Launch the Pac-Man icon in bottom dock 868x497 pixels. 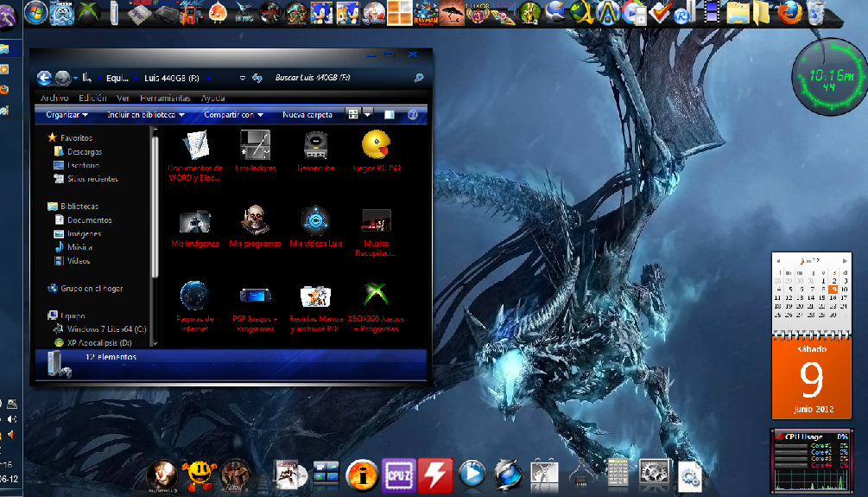[x=199, y=476]
